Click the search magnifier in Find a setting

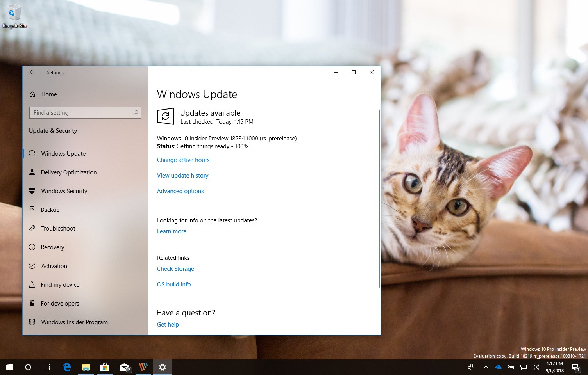136,113
